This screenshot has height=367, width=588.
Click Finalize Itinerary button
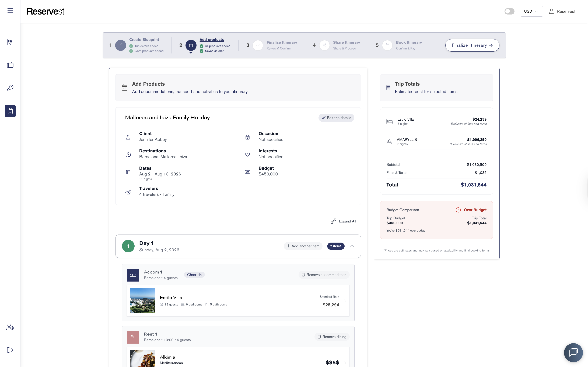pyautogui.click(x=472, y=45)
